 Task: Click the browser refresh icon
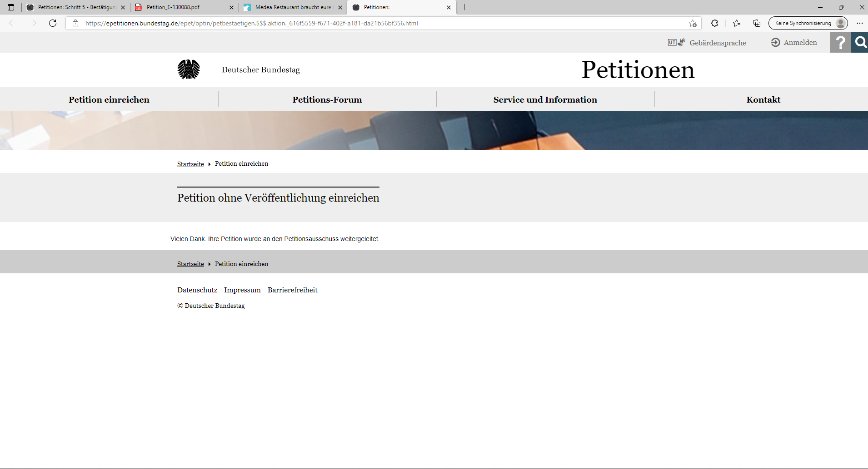[53, 23]
